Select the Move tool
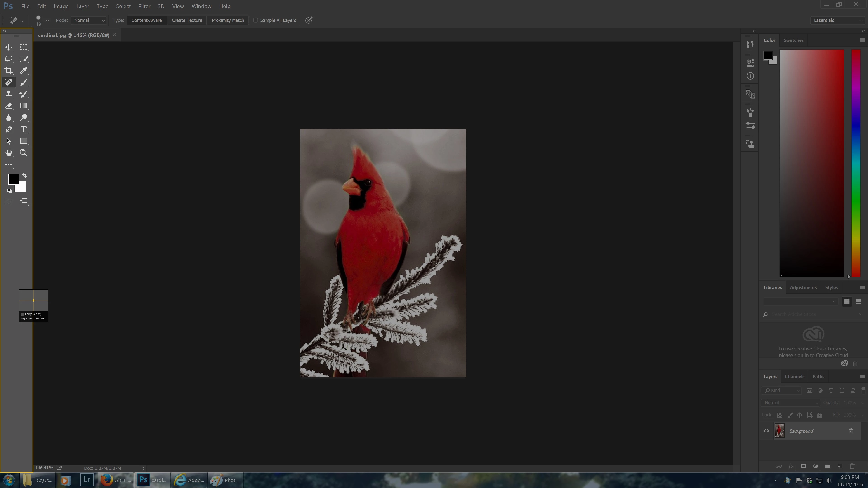This screenshot has height=488, width=868. 9,47
